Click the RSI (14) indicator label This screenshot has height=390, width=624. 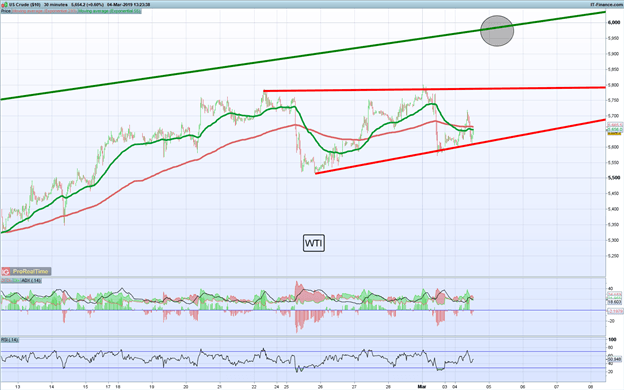[x=10, y=340]
